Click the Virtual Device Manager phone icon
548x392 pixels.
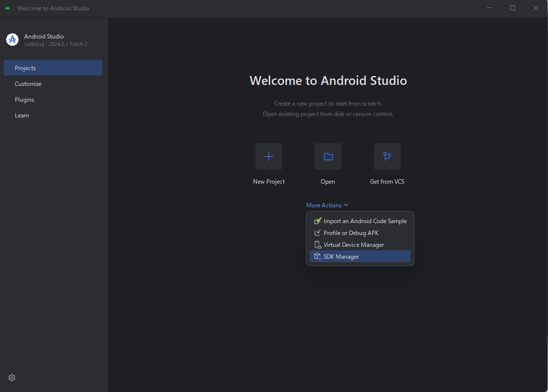317,245
